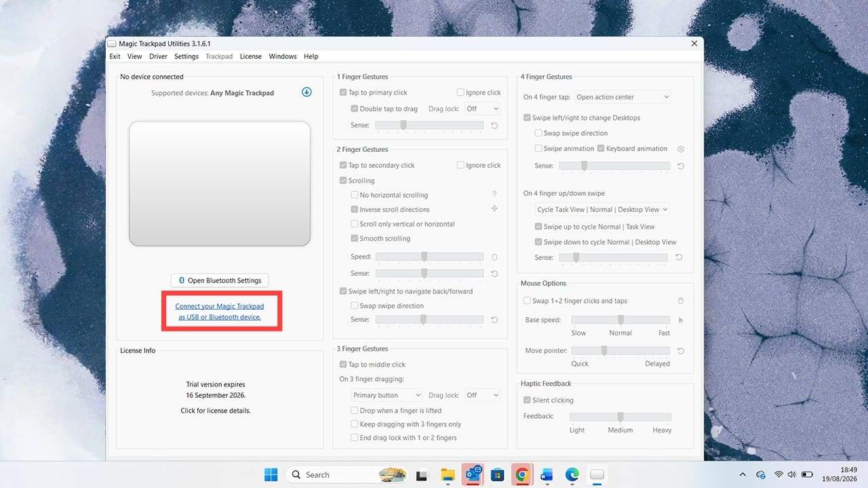
Task: Enable Swap 1+2 finger clicks and taps
Action: pos(527,301)
